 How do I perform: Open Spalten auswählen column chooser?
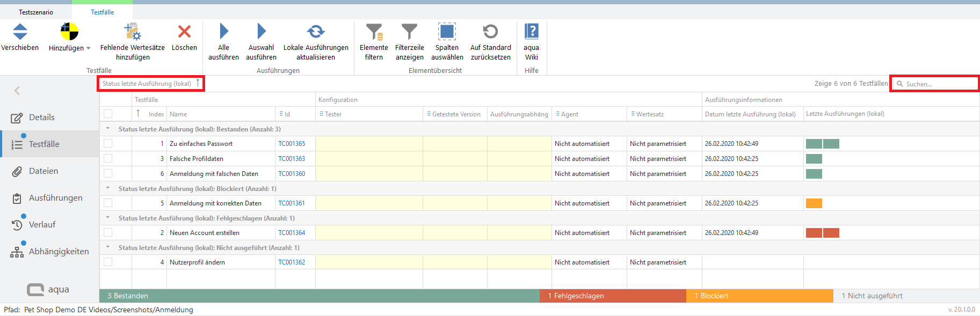click(447, 32)
